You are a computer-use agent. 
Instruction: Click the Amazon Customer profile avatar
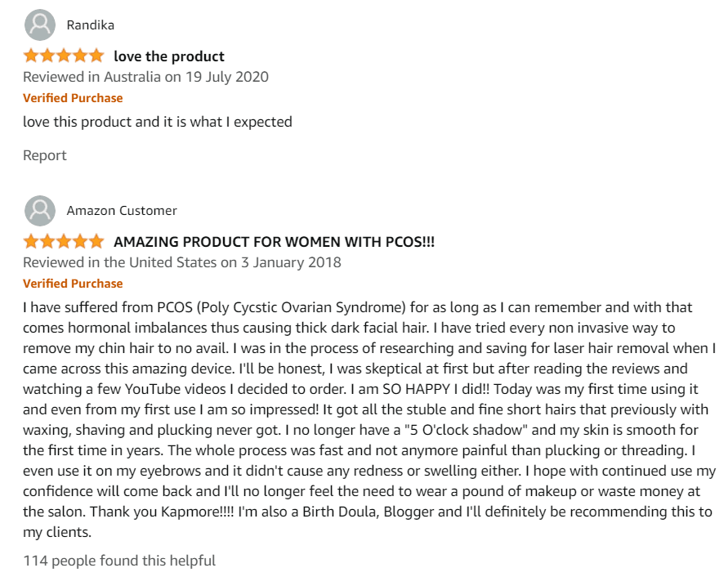coord(40,211)
